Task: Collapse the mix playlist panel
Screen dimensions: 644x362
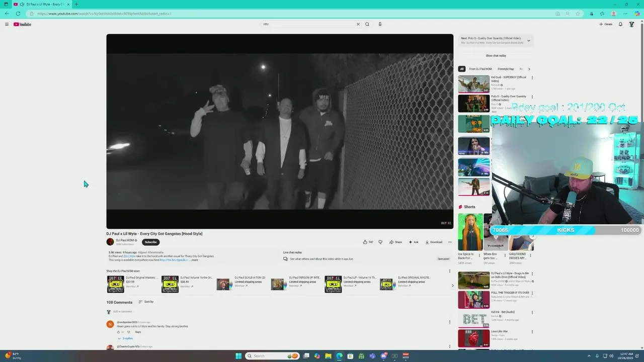Action: point(528,40)
